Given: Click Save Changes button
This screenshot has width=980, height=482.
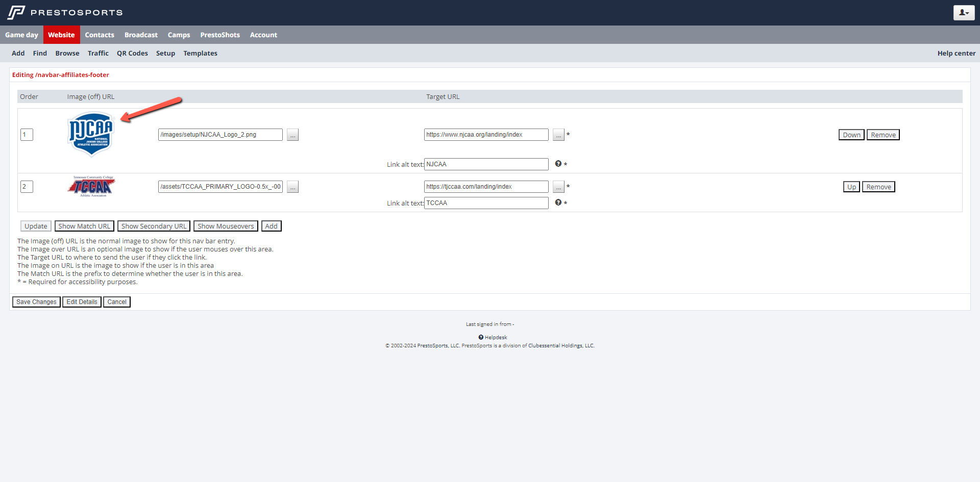Looking at the screenshot, I should (x=36, y=302).
